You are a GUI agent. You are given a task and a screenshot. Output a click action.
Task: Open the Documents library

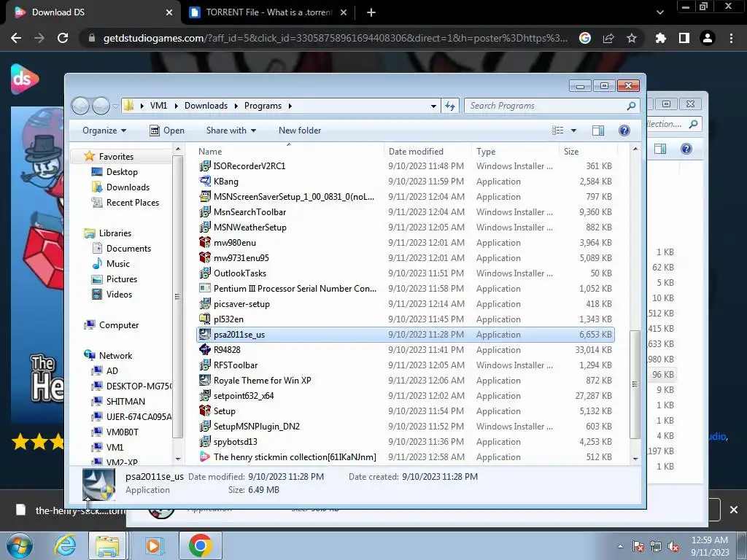pyautogui.click(x=128, y=249)
